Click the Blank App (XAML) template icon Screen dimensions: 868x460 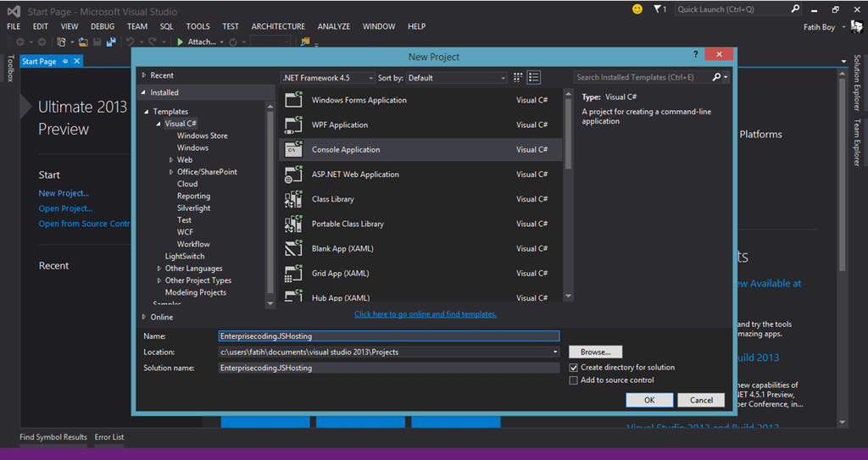tap(293, 248)
